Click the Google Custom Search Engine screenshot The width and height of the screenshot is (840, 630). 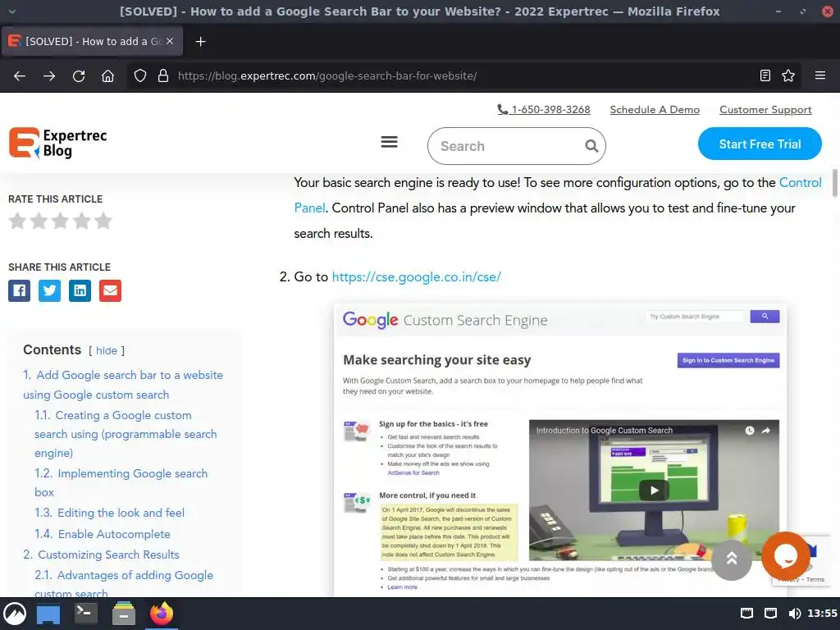(560, 450)
